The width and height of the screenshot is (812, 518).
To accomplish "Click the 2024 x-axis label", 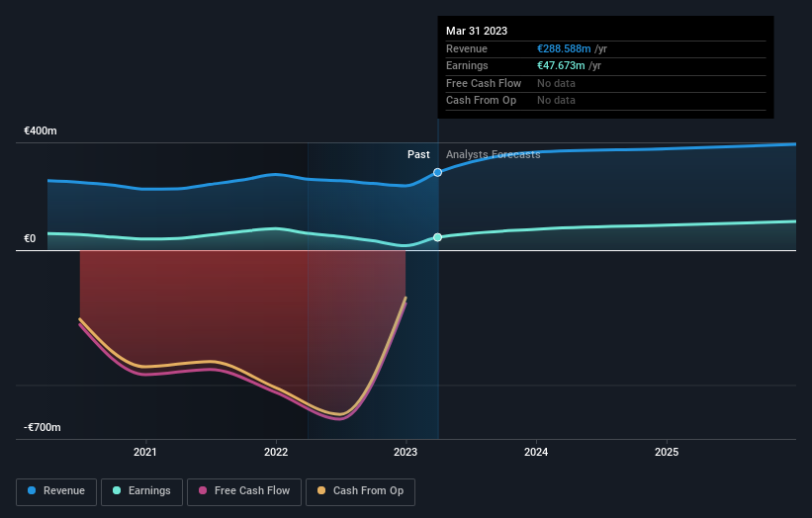I will pos(536,452).
